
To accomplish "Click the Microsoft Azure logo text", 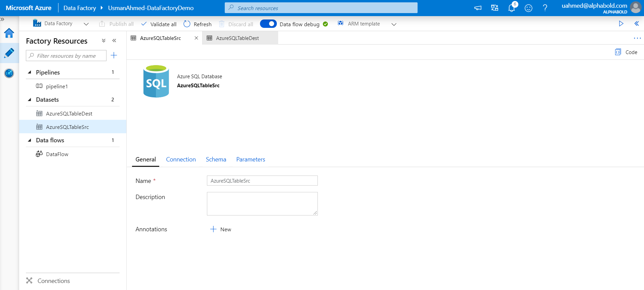I will 29,8.
